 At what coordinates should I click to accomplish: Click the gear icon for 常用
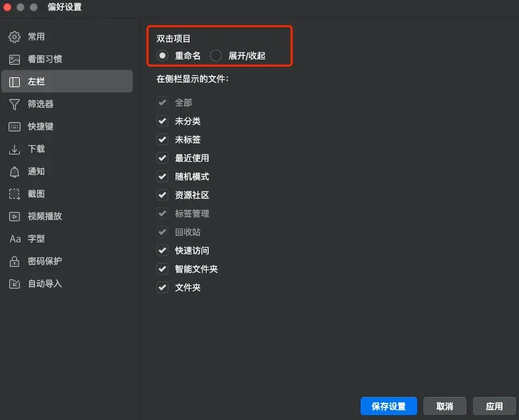(x=15, y=37)
